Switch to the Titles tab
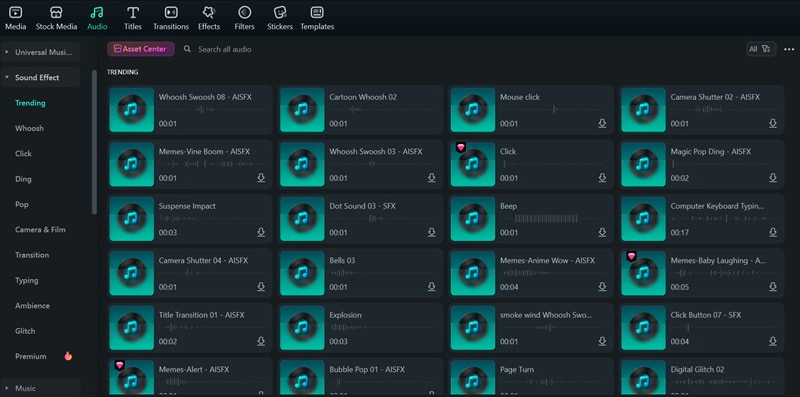 click(133, 18)
